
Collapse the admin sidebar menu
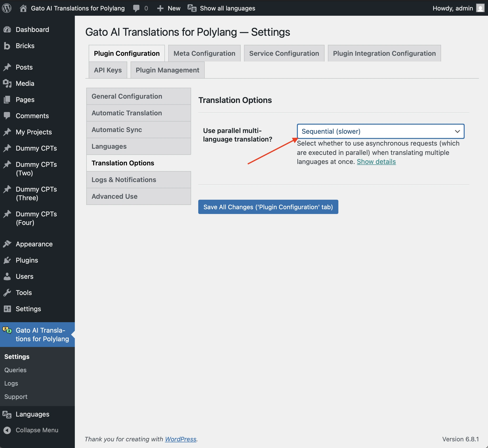(7, 430)
